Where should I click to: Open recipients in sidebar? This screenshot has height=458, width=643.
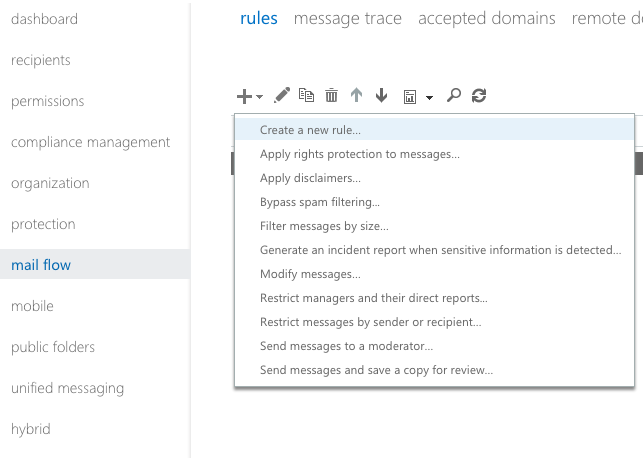click(41, 60)
